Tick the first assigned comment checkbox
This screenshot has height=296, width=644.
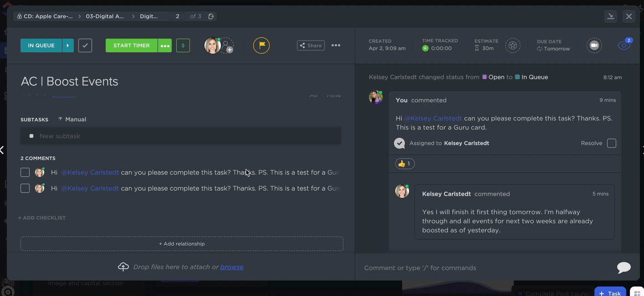(x=25, y=172)
